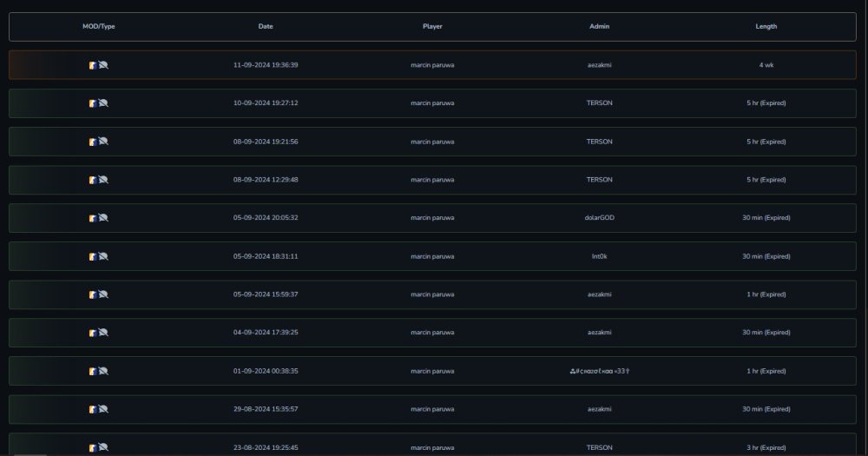Screen dimensions: 868x456
Task: Click the CS:GO icon in the dolarGOD row
Action: 93,218
